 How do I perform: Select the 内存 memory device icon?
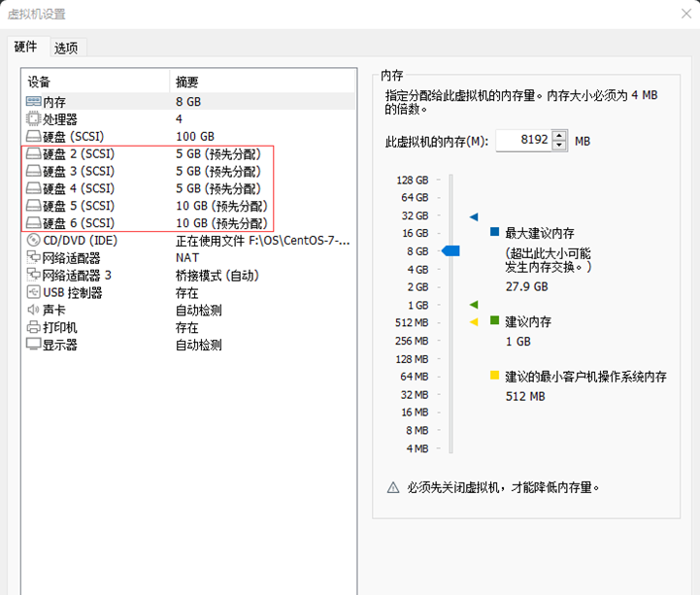pos(33,102)
